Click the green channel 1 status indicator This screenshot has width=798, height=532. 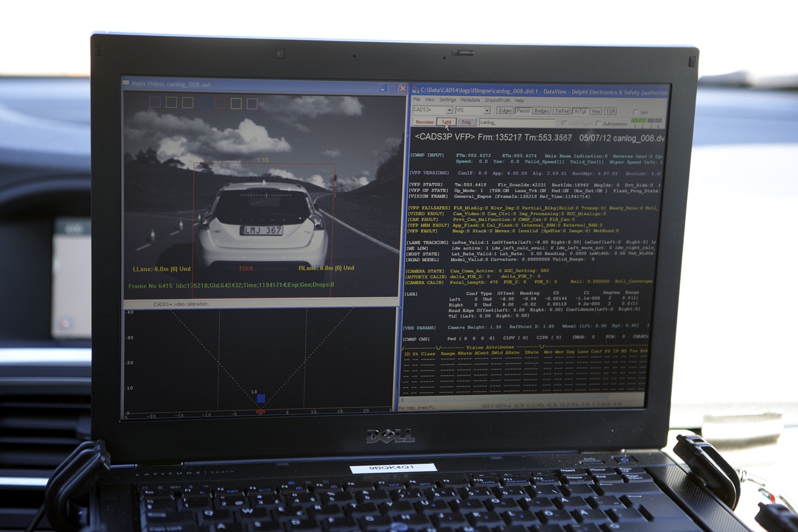[635, 121]
